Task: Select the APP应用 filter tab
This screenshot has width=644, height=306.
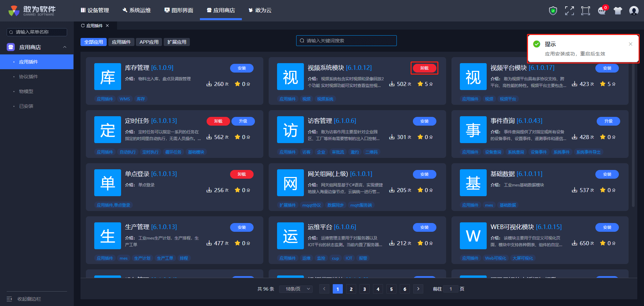Action: coord(149,42)
